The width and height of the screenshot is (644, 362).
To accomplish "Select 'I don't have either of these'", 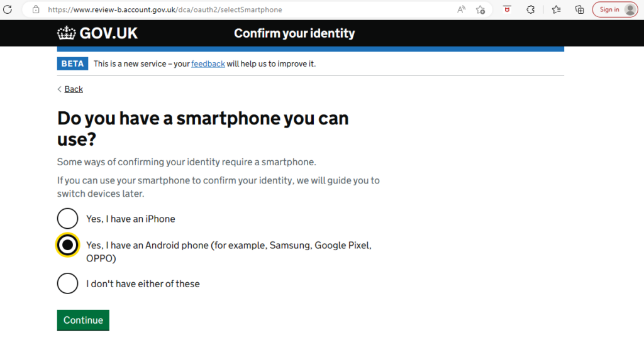I will click(x=67, y=283).
